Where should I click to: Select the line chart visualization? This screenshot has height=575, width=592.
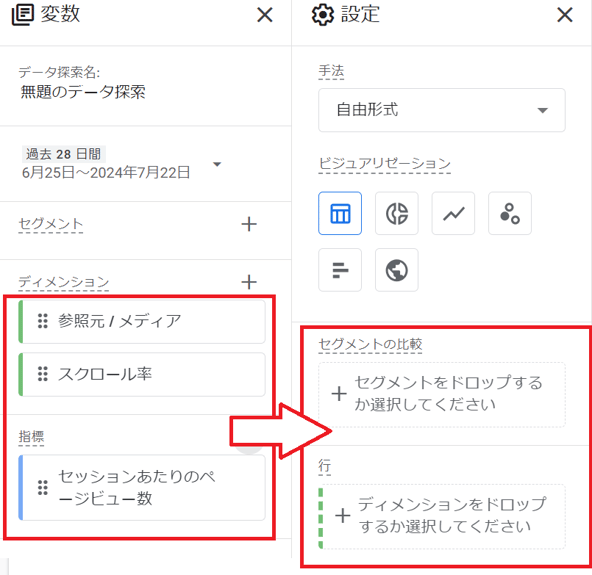tap(453, 213)
